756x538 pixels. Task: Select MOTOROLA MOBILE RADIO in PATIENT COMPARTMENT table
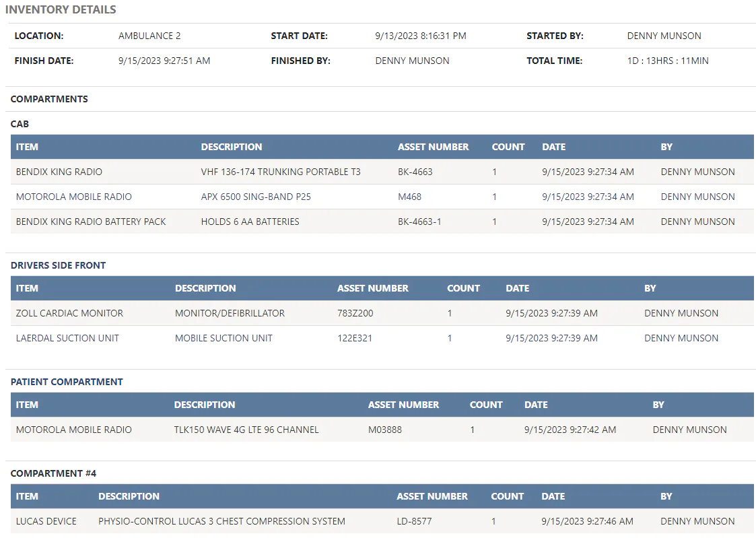[74, 430]
